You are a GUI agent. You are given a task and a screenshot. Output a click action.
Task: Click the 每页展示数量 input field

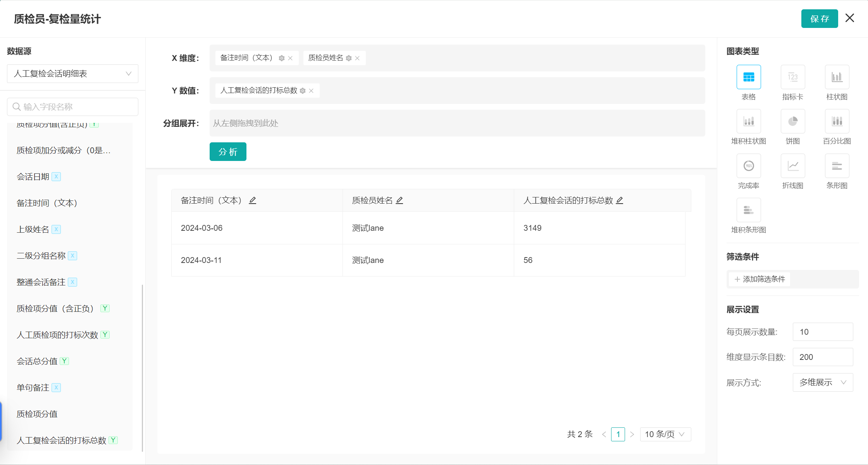[x=823, y=332]
